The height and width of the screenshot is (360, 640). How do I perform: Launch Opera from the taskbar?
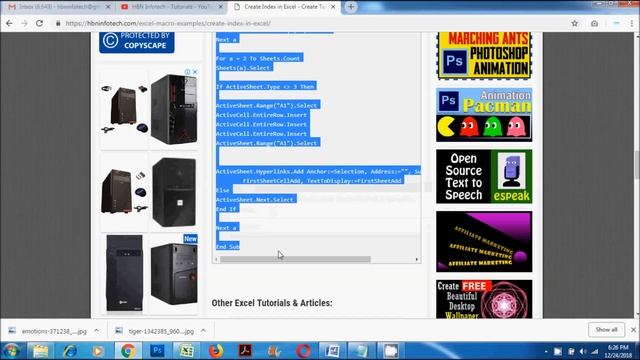pos(303,351)
